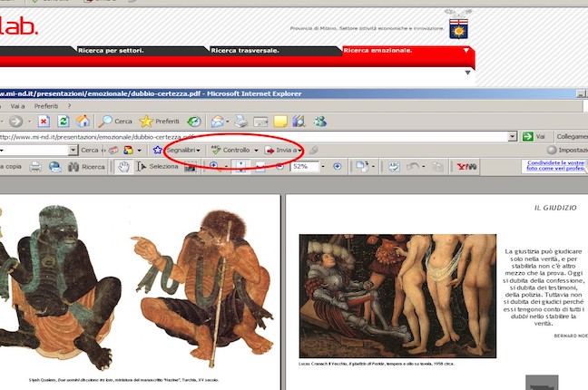This screenshot has height=390, width=588.
Task: Click the Google toolbar Cerca button
Action: point(89,150)
